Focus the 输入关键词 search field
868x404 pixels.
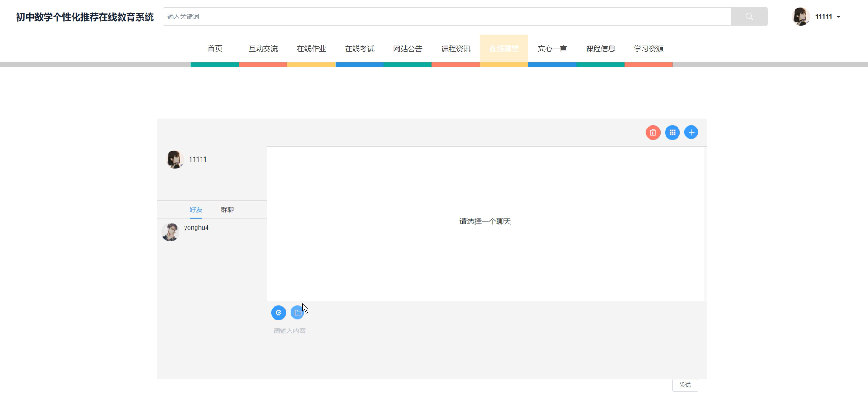[x=447, y=17]
